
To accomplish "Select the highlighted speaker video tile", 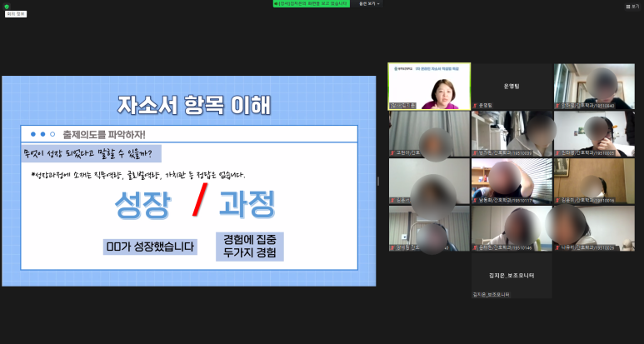I will (429, 87).
